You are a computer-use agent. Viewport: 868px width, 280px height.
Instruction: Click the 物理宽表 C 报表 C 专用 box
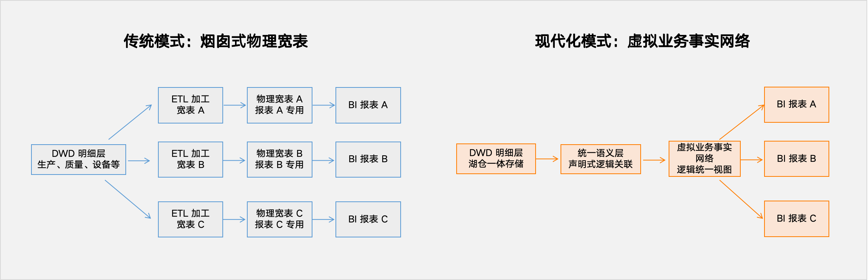pyautogui.click(x=279, y=219)
